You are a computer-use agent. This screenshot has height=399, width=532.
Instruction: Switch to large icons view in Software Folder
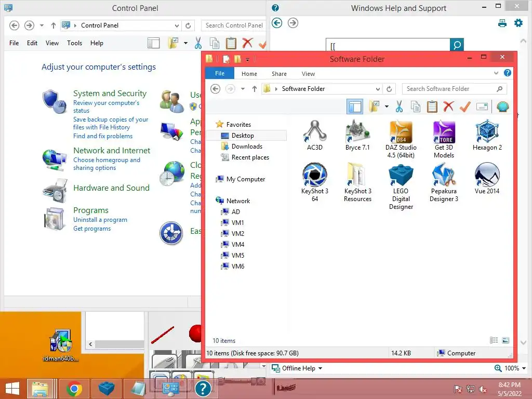pyautogui.click(x=506, y=340)
